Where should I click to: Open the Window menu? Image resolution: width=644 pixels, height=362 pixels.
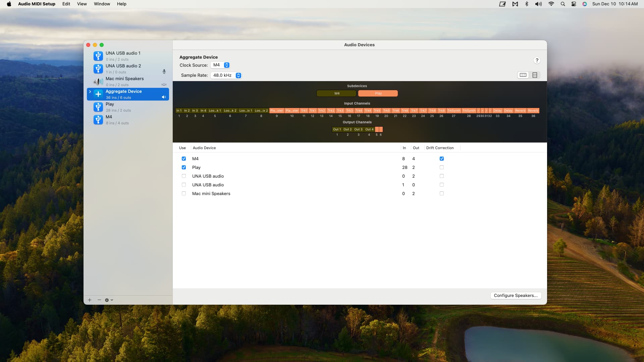[x=102, y=4]
